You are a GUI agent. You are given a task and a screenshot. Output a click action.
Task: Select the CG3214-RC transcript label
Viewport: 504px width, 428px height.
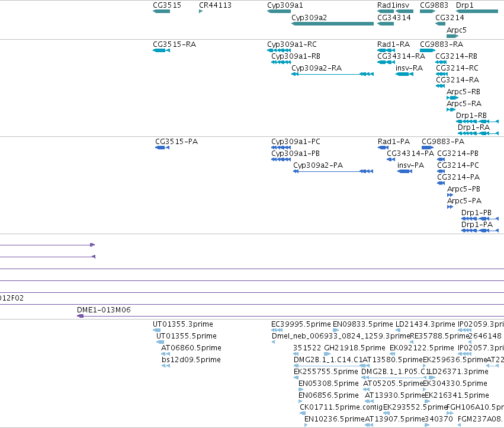(457, 68)
